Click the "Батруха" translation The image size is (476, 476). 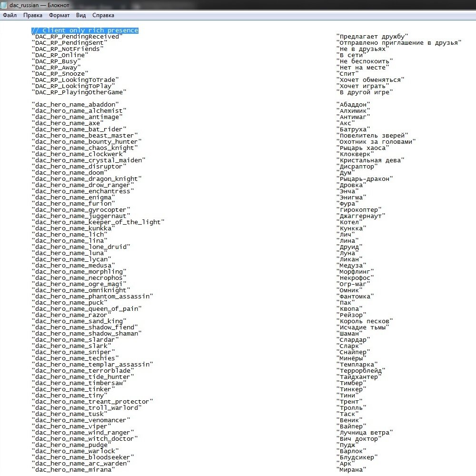353,129
